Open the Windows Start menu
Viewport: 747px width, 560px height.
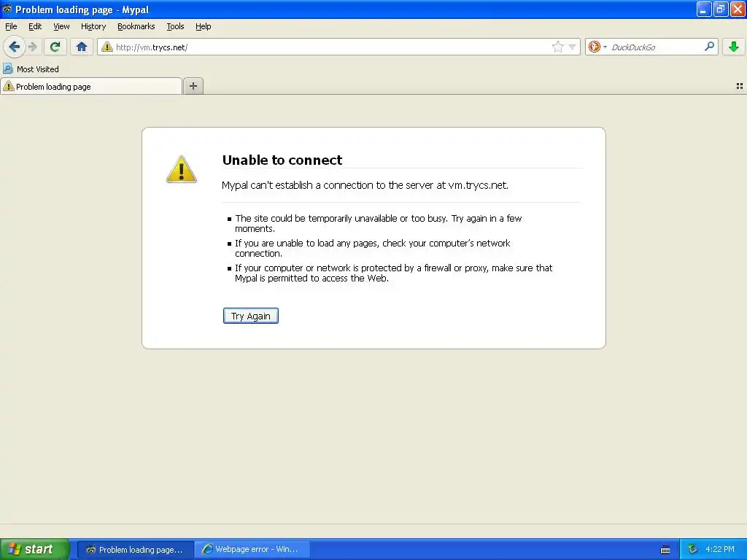click(35, 549)
